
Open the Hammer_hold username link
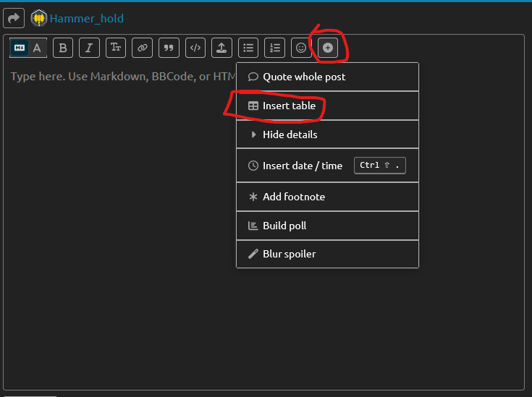coord(87,18)
